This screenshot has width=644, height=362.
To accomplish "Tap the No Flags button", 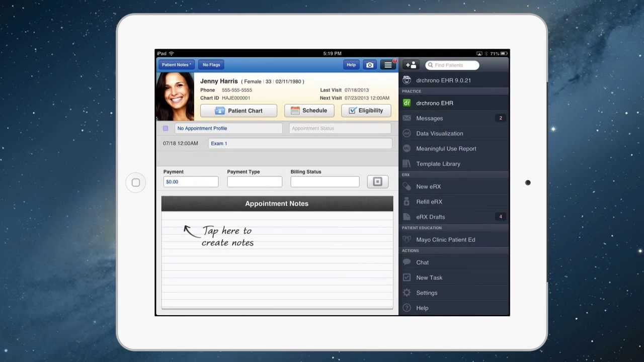I will pyautogui.click(x=211, y=65).
